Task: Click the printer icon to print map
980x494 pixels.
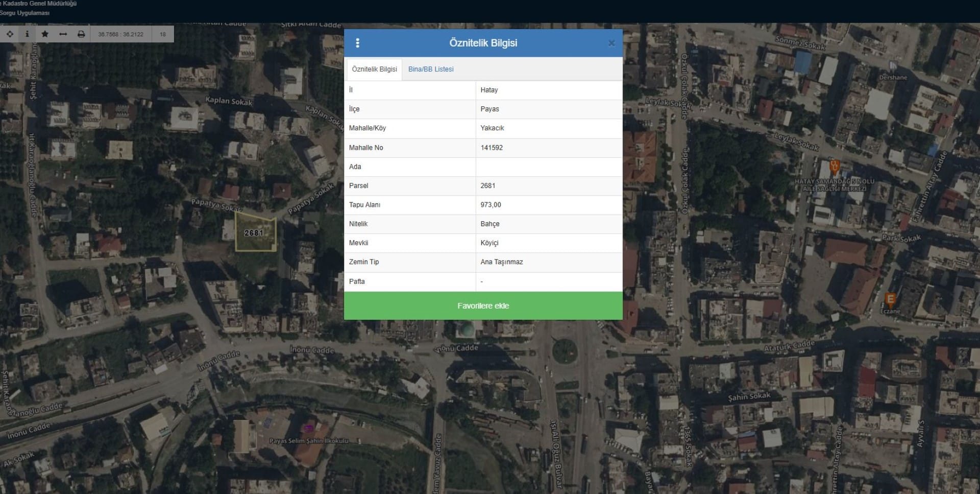Action: pos(81,34)
